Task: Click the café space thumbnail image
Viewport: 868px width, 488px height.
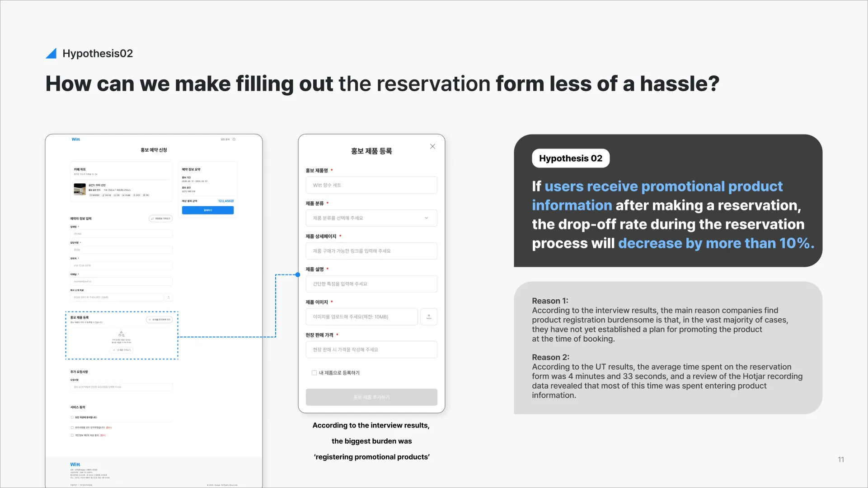Action: point(80,189)
